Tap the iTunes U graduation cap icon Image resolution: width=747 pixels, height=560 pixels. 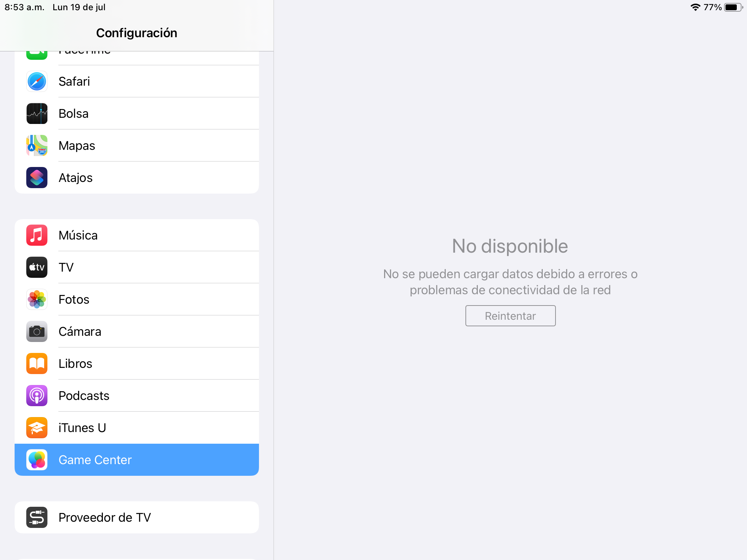coord(37,428)
